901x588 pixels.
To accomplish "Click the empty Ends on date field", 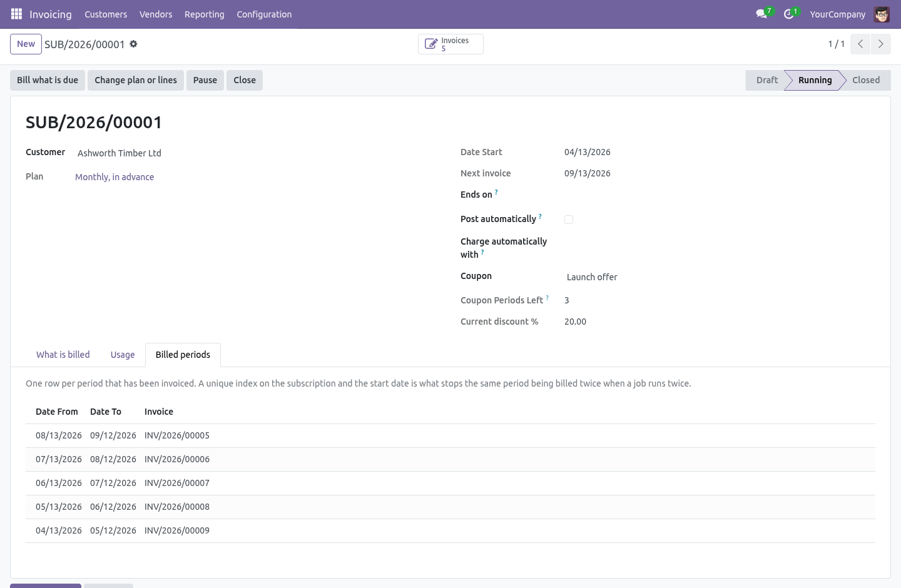I will click(720, 195).
